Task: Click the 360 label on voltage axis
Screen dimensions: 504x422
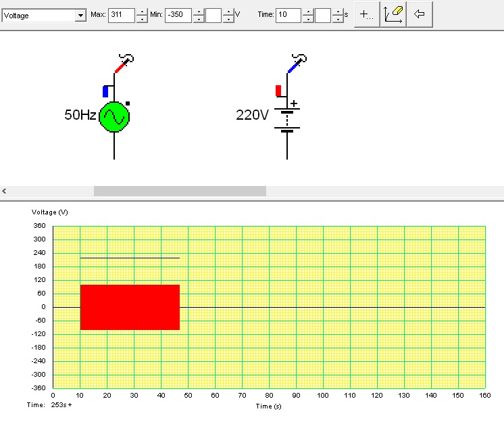Action: (x=40, y=226)
